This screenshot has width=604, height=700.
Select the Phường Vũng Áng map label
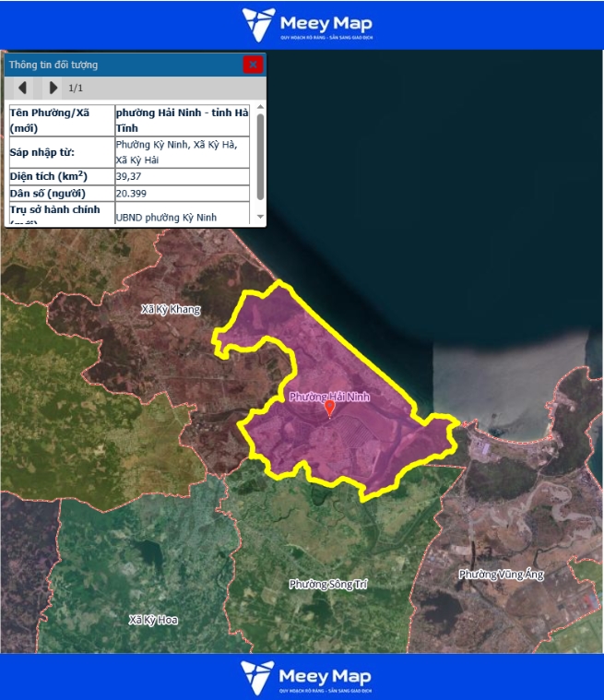(x=502, y=575)
